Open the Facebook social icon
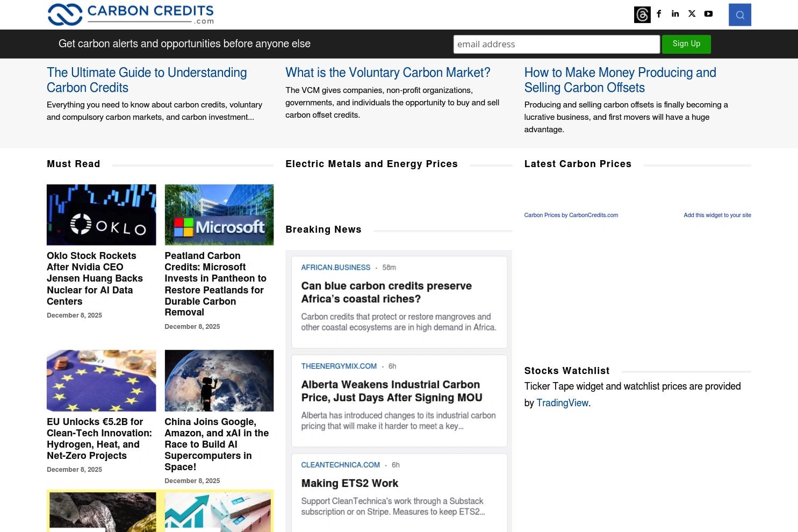 [x=659, y=14]
